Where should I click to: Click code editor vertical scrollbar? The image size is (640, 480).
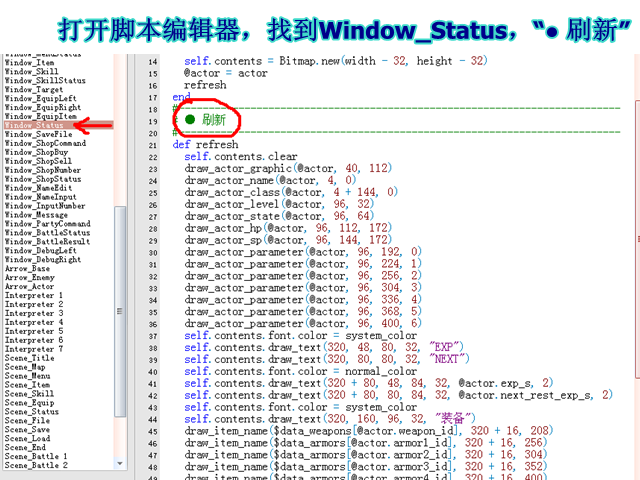click(637, 241)
